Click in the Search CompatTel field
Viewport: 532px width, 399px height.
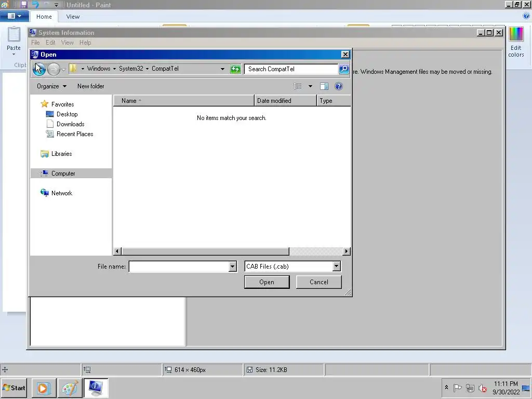click(291, 69)
